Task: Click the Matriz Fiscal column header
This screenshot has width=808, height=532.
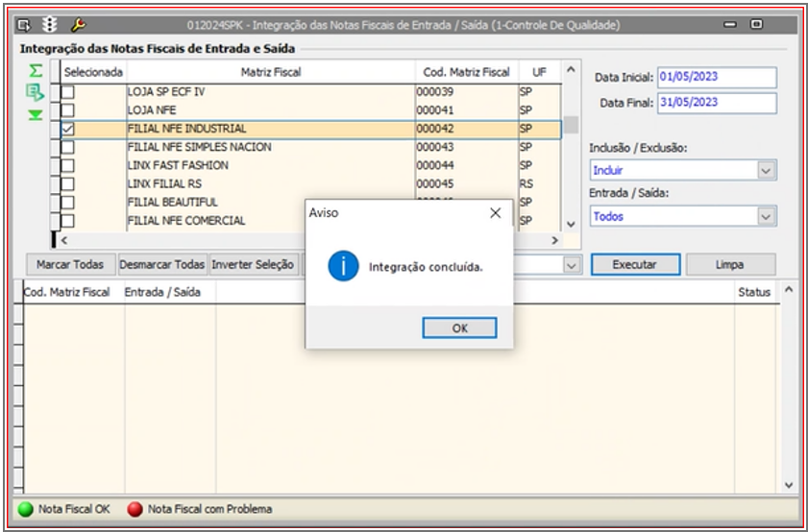Action: (x=271, y=72)
